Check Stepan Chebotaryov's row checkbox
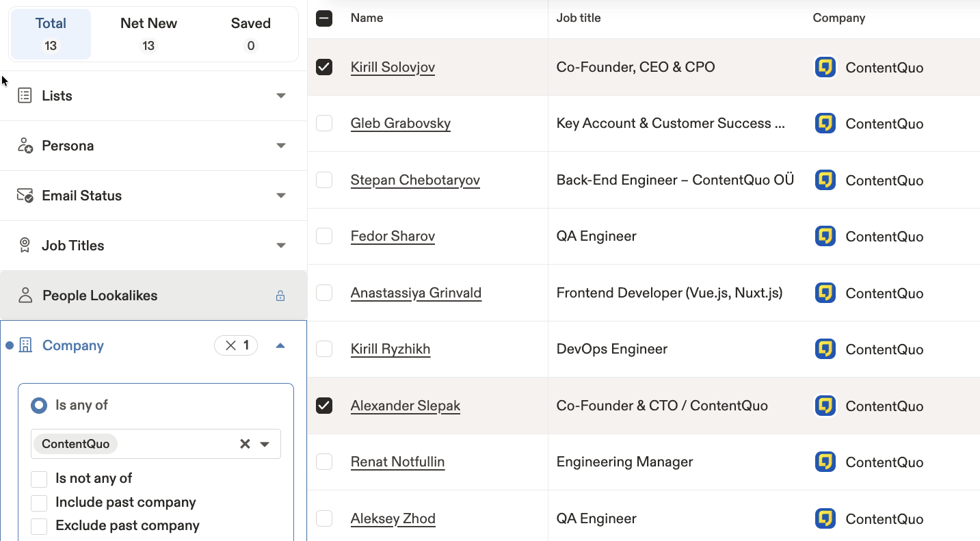Image resolution: width=980 pixels, height=541 pixels. coord(324,180)
